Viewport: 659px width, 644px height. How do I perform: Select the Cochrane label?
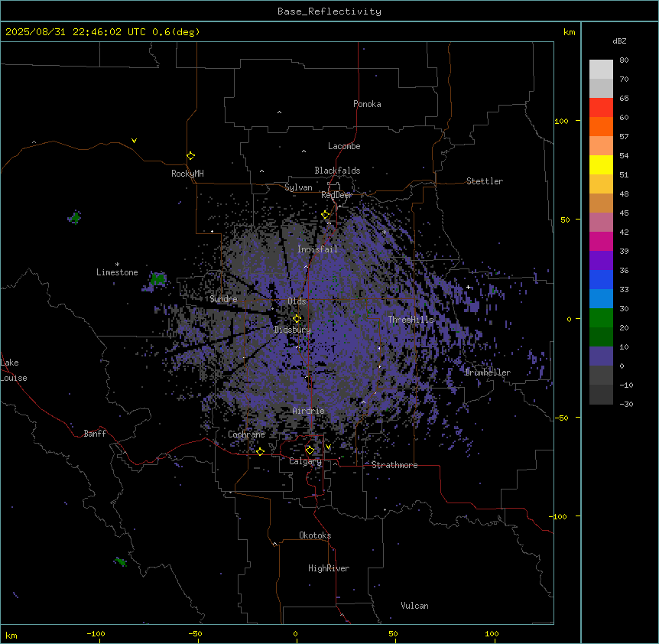(247, 434)
